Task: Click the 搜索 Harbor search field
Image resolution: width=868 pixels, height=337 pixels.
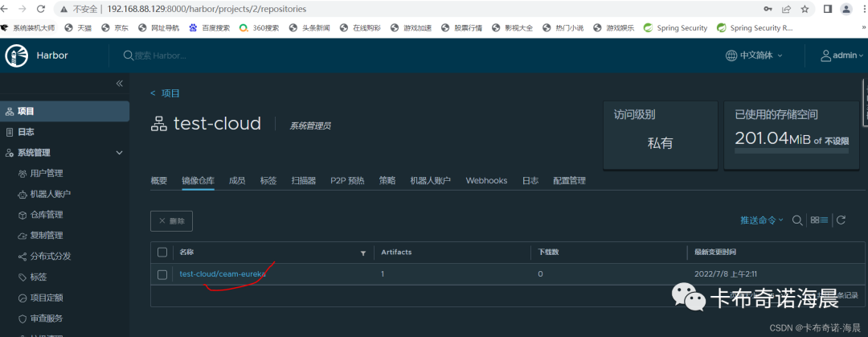Action: click(161, 55)
